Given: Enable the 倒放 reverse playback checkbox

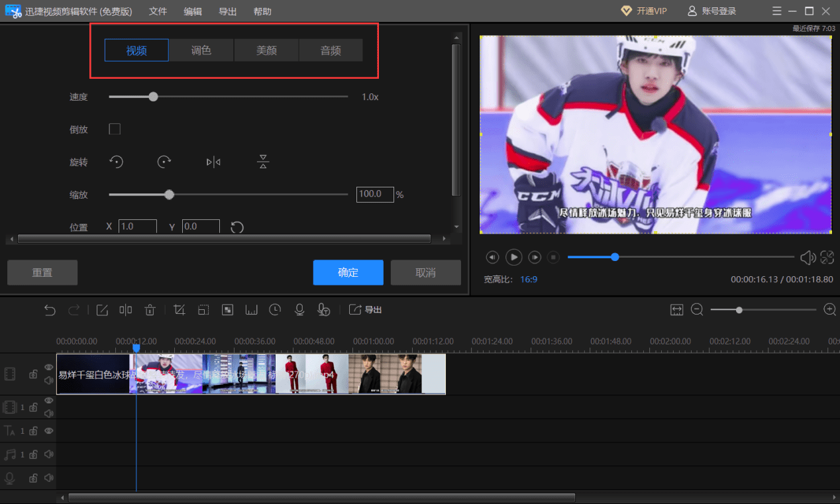Looking at the screenshot, I should [115, 129].
